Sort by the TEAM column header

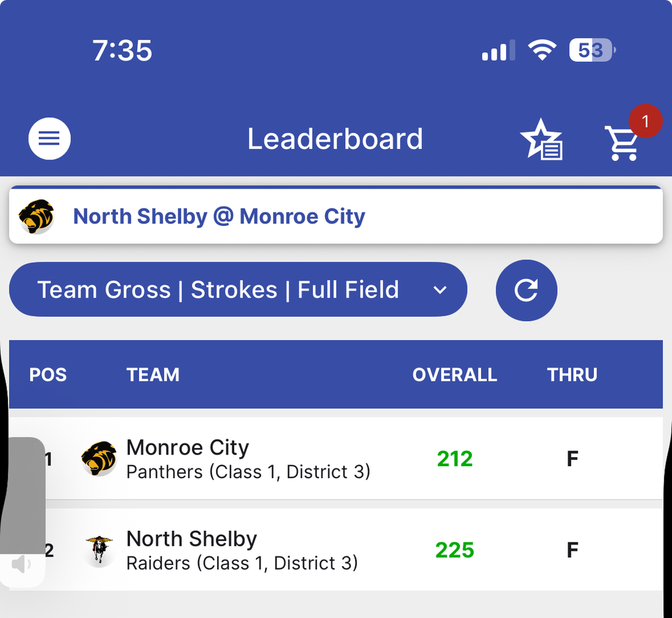click(153, 375)
